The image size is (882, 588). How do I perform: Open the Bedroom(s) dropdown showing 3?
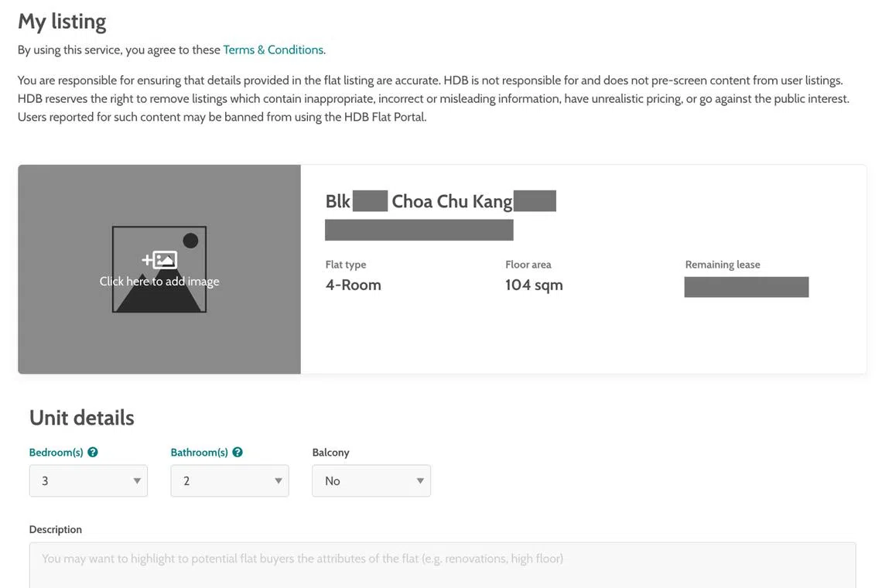[88, 480]
